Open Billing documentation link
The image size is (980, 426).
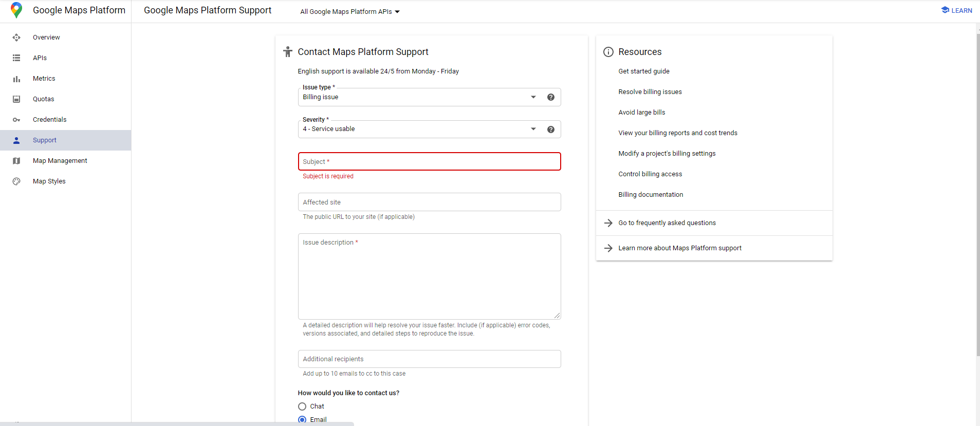coord(651,195)
